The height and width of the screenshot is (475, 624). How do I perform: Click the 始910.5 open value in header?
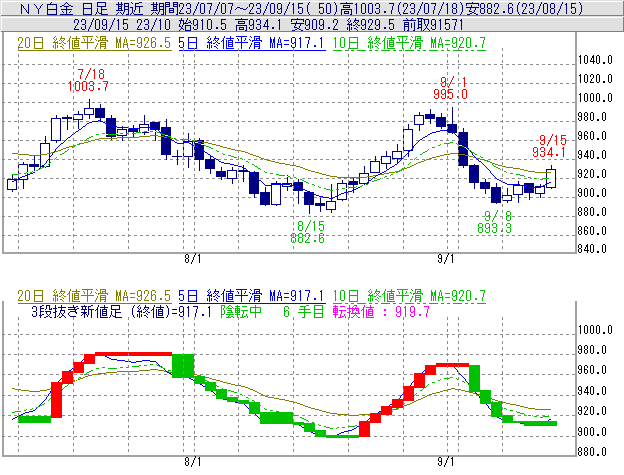203,25
